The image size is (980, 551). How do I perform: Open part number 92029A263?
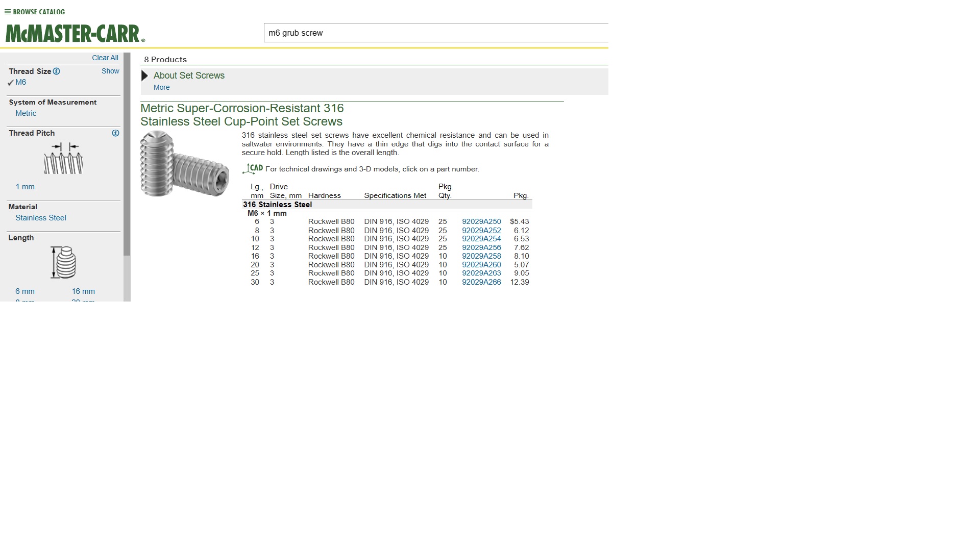click(481, 273)
